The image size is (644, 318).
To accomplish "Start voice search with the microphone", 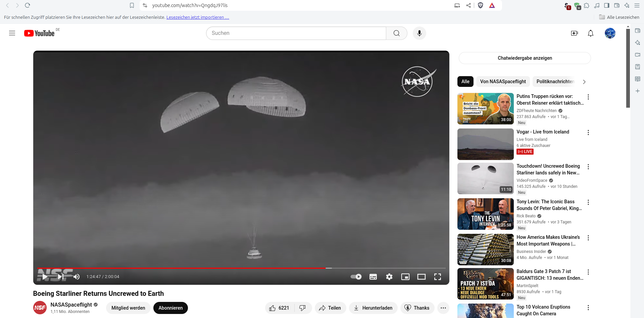I will coord(419,33).
